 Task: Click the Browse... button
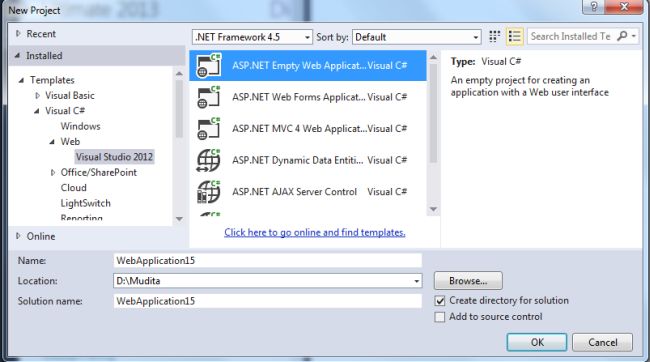pyautogui.click(x=468, y=281)
